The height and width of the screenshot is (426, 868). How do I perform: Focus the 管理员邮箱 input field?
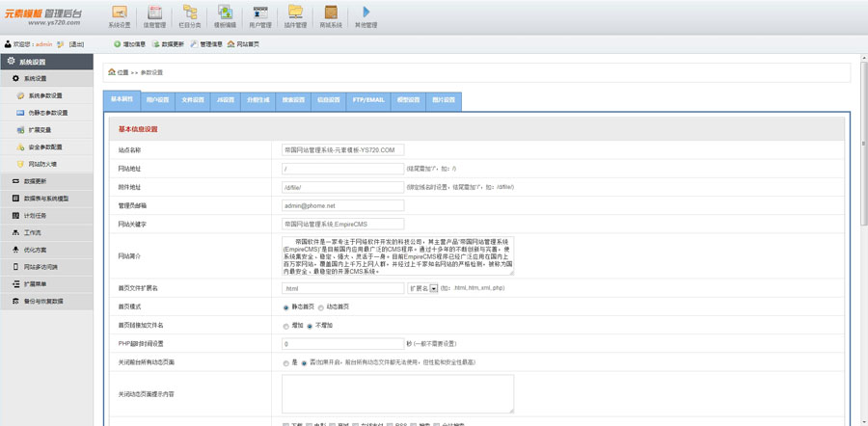(342, 205)
